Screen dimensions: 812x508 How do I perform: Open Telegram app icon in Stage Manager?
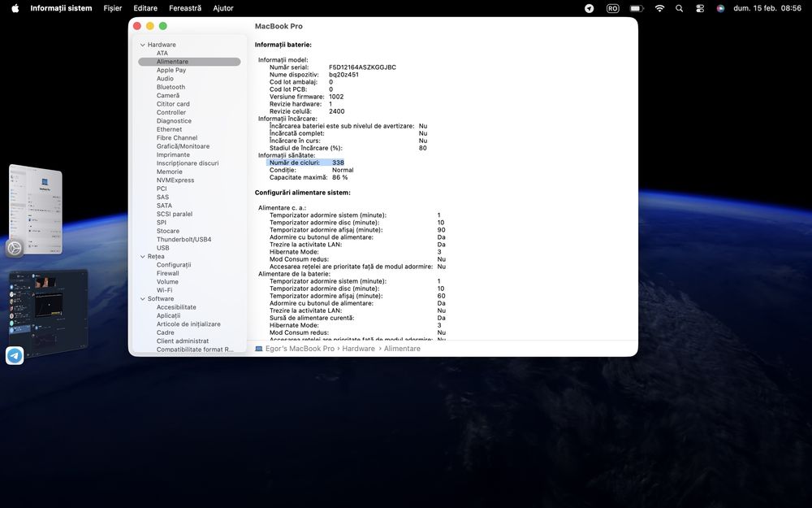(x=15, y=356)
